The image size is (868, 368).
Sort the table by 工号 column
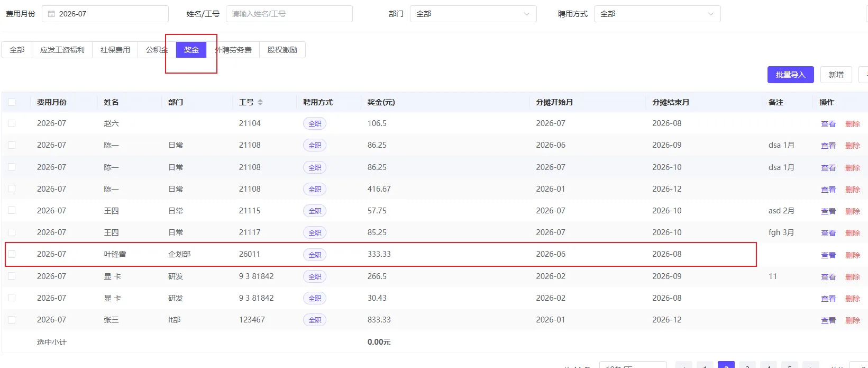[260, 102]
